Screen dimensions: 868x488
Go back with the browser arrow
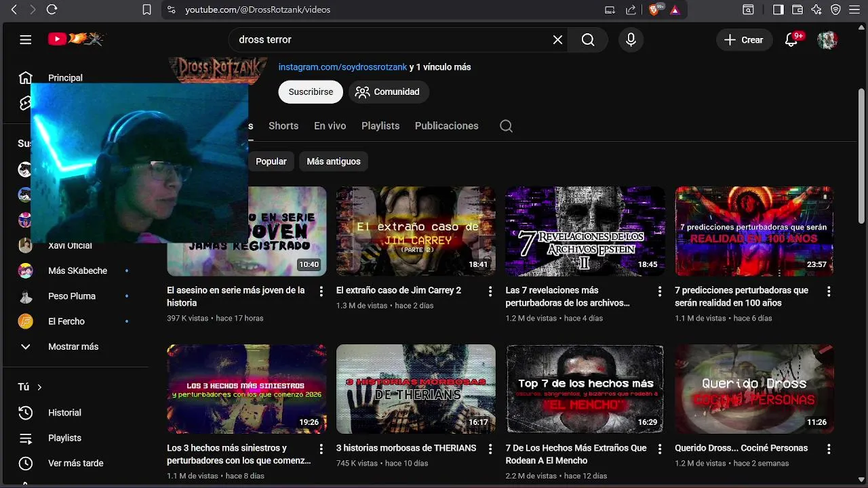click(x=14, y=9)
